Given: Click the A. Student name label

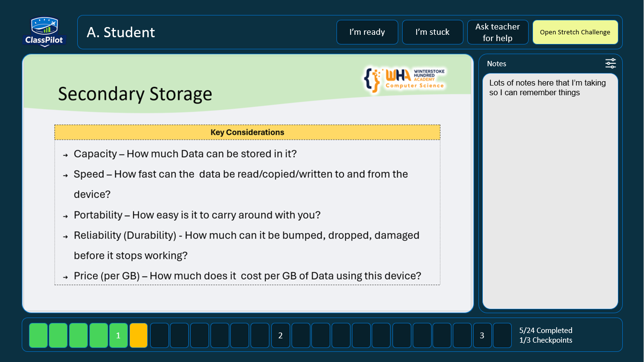Looking at the screenshot, I should [121, 32].
